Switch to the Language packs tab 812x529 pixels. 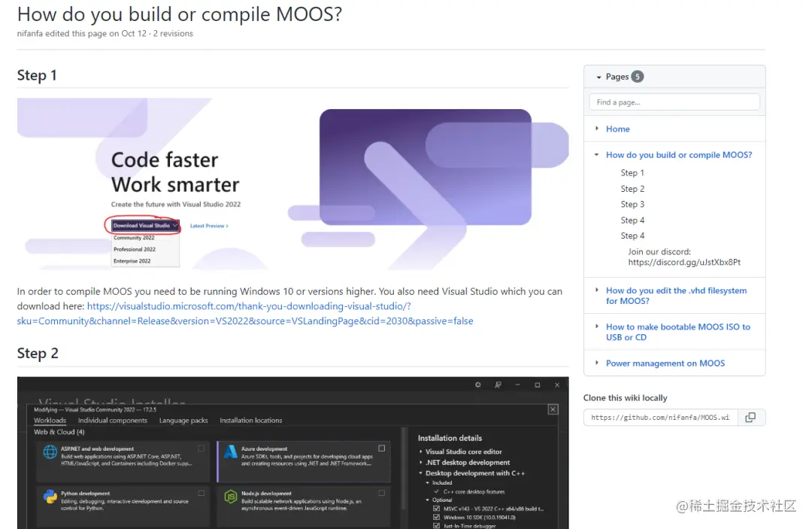183,420
